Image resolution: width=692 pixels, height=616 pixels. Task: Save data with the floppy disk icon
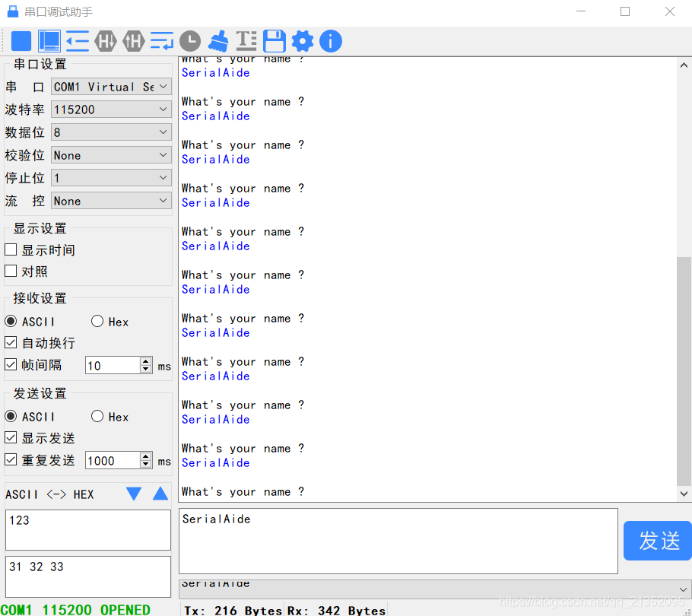pyautogui.click(x=274, y=42)
